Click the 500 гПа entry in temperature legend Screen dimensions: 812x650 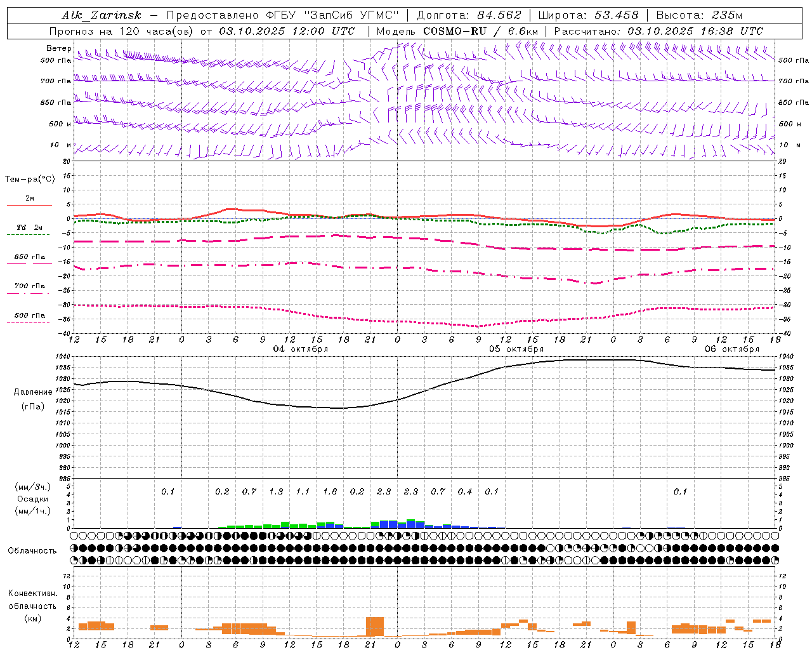click(29, 315)
